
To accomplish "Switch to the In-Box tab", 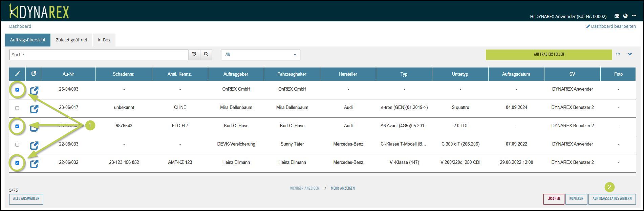I will click(104, 40).
